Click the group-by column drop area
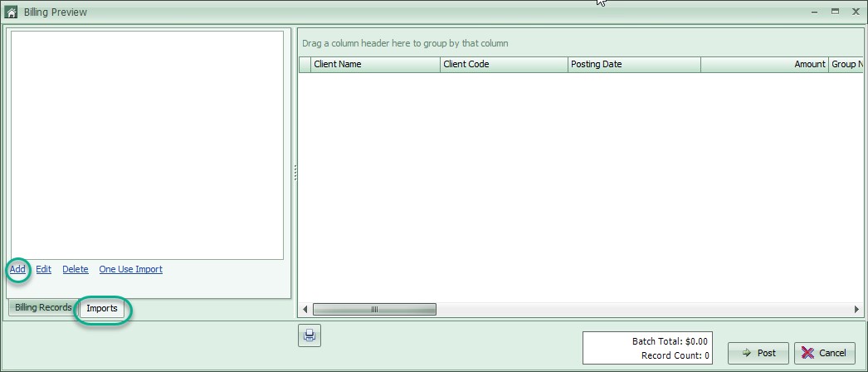Screen dimensions: 868x372 581,43
